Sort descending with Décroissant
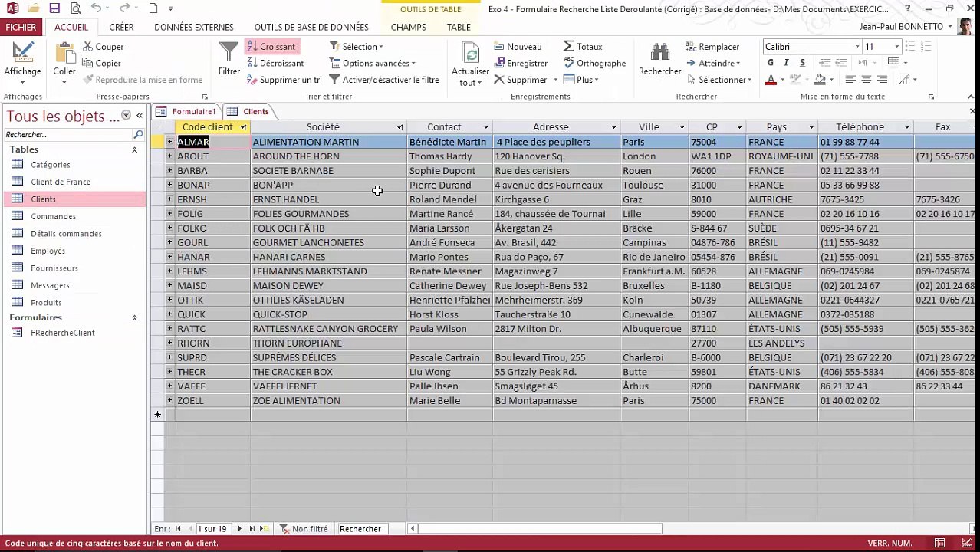Screen dimensions: 980x552 (x=275, y=64)
